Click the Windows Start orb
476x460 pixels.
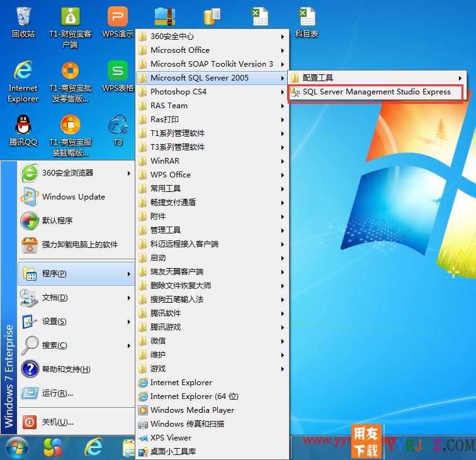17,448
